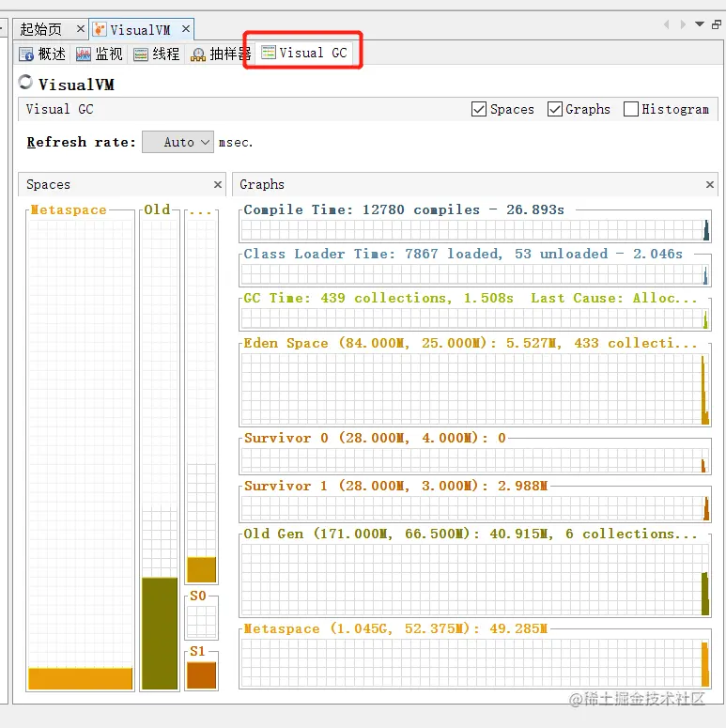Close the Spaces panel
The width and height of the screenshot is (726, 728).
coord(218,185)
